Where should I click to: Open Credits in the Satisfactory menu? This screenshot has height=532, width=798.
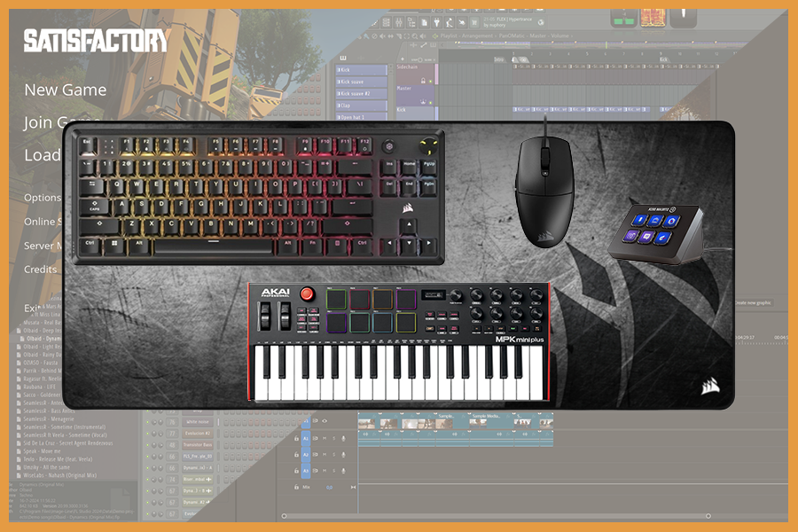[40, 270]
